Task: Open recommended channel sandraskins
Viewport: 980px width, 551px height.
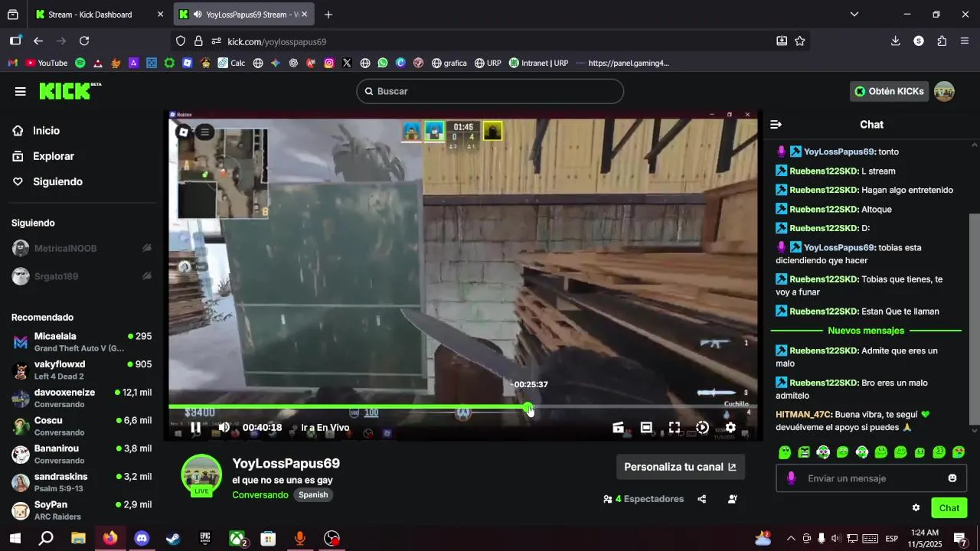Action: (x=82, y=482)
